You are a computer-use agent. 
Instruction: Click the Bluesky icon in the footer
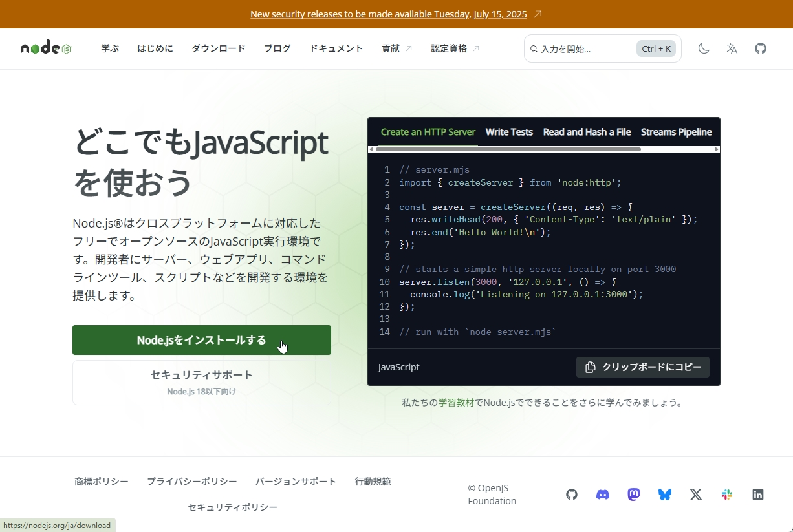[664, 495]
